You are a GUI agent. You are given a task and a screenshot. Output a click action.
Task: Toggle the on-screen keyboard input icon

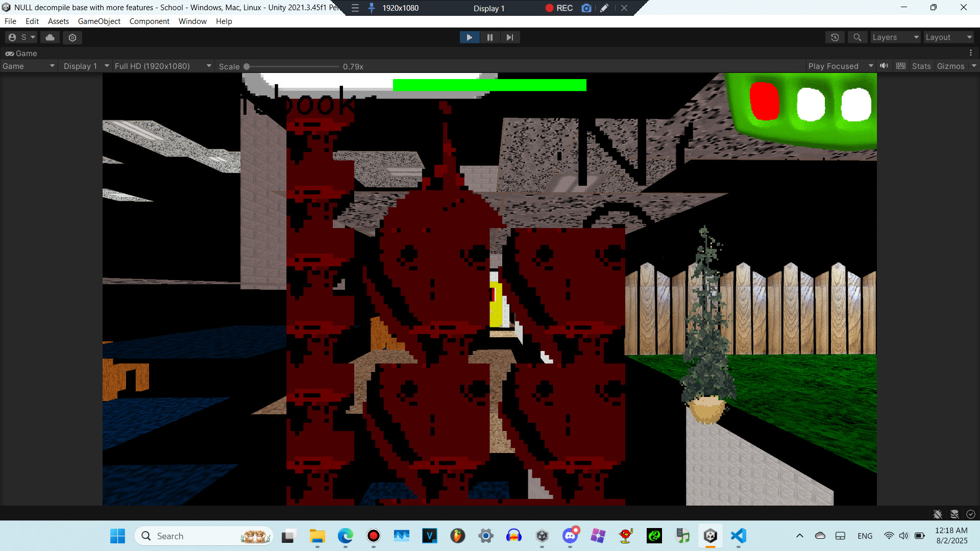(x=901, y=66)
